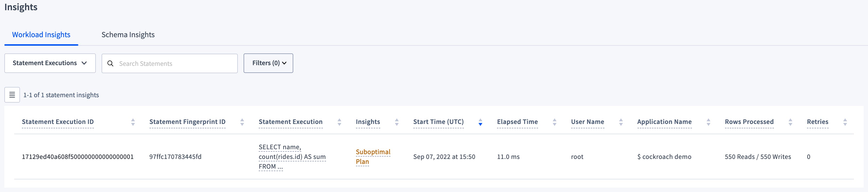Sort by User Name arrows
The width and height of the screenshot is (868, 192).
(621, 122)
